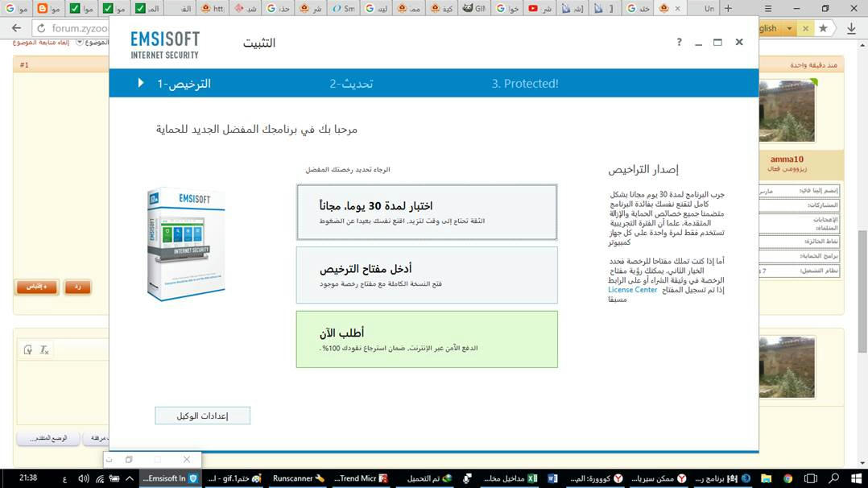Image resolution: width=868 pixels, height=488 pixels.
Task: Switch to the GIMP 'GII' browser tab
Action: (x=474, y=8)
